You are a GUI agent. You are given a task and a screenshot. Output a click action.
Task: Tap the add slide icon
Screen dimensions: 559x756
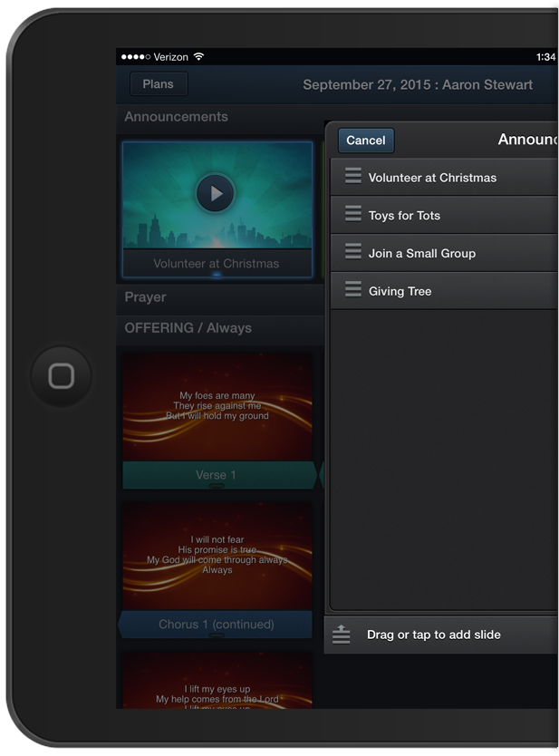click(341, 635)
